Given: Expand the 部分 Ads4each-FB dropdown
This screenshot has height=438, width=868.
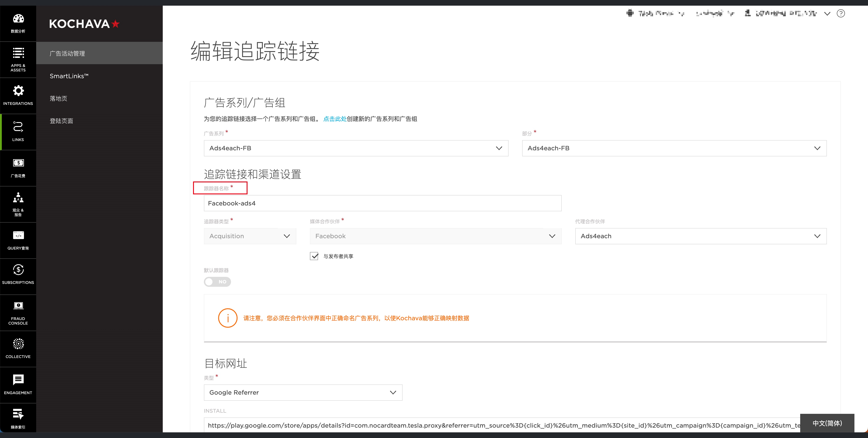Looking at the screenshot, I should click(674, 148).
